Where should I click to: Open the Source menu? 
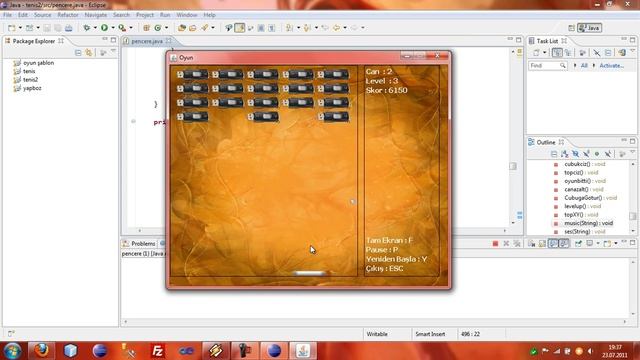[x=42, y=15]
